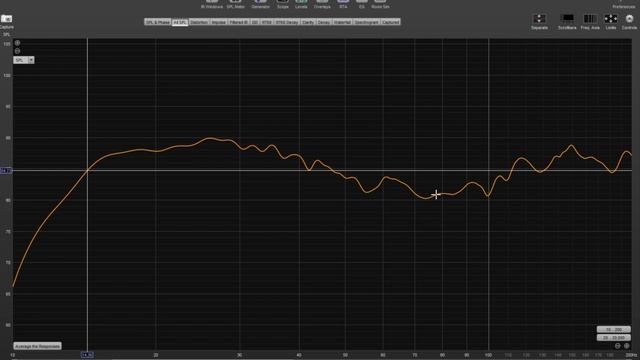640x360 pixels.
Task: Zoom in vertical axis with plus icon
Action: point(17,43)
